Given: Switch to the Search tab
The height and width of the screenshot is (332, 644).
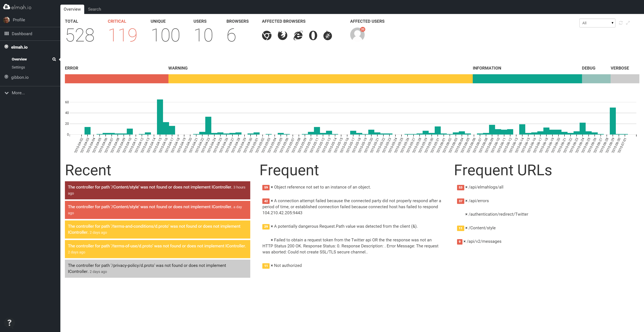Looking at the screenshot, I should pyautogui.click(x=95, y=9).
